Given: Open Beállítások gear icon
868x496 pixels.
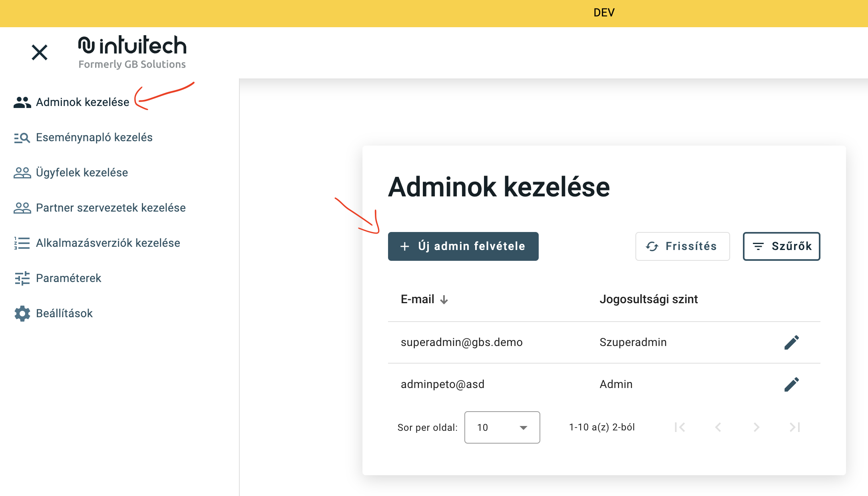Looking at the screenshot, I should 22,313.
